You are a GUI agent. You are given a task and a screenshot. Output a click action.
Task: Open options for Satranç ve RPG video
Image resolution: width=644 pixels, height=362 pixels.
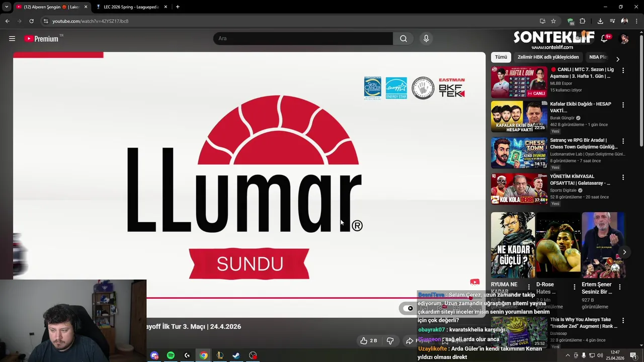coord(623,141)
